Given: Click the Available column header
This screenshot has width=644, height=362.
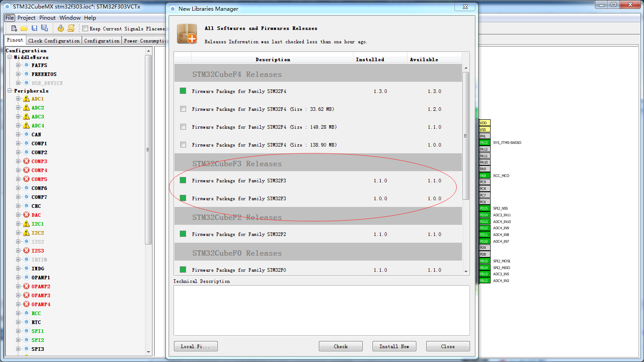Looking at the screenshot, I should [x=434, y=59].
